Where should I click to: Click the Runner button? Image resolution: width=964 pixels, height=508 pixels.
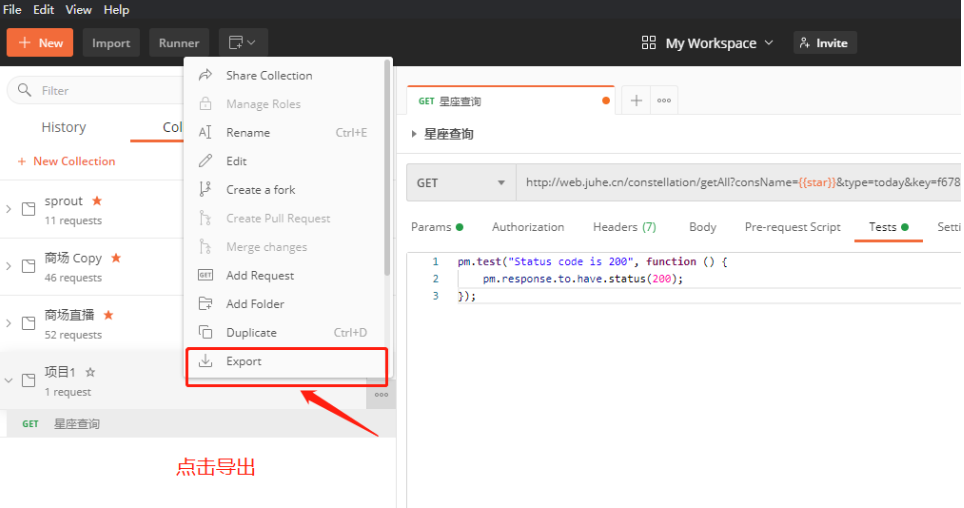tap(179, 42)
